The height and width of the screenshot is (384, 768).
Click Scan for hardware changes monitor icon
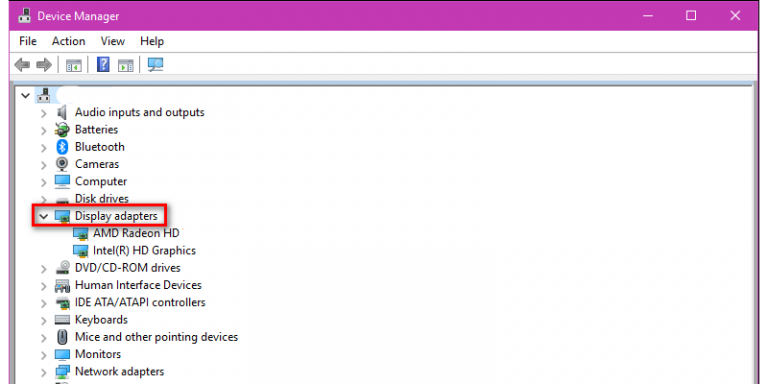[x=156, y=65]
